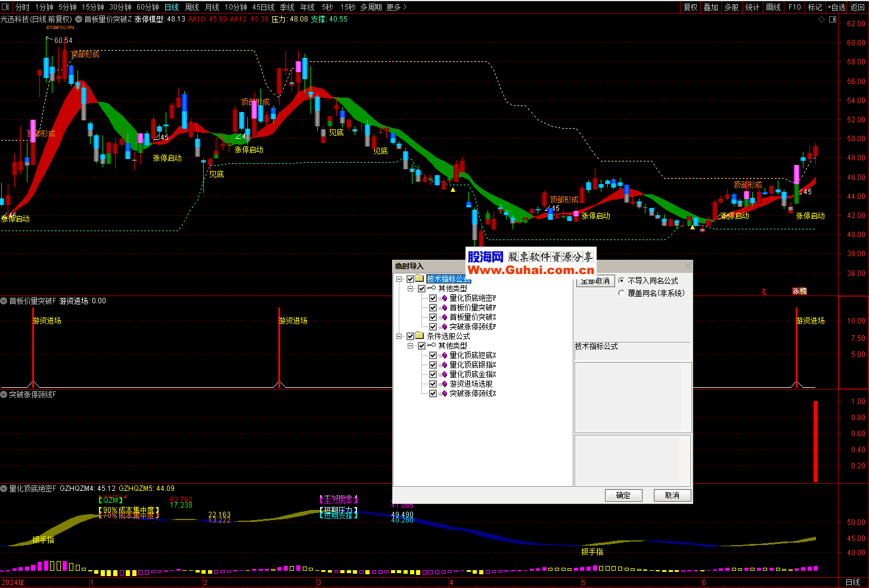The height and width of the screenshot is (588, 869).
Task: Uncheck the 条件选股公式 folder checkbox
Action: tap(410, 336)
